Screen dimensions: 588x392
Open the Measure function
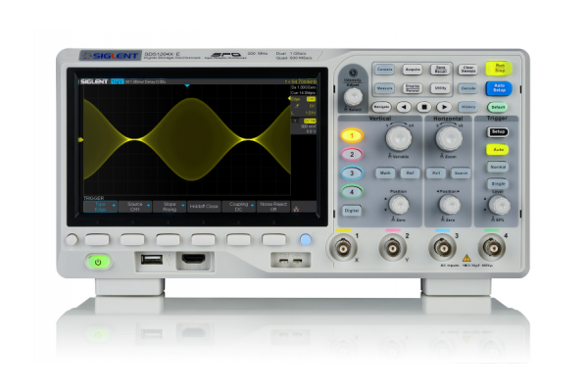pos(384,88)
